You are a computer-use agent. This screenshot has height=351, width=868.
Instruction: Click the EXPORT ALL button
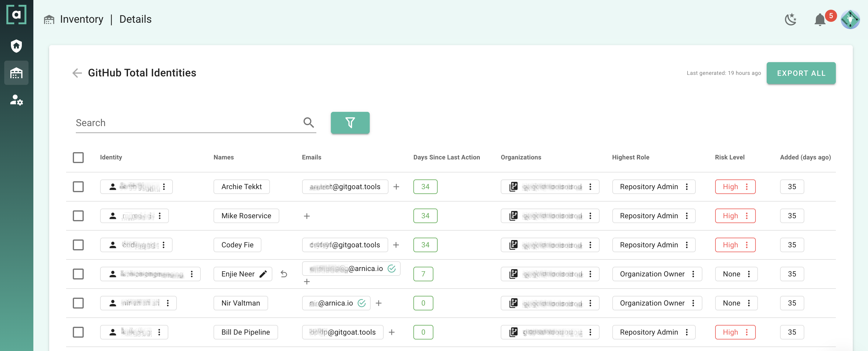point(801,73)
